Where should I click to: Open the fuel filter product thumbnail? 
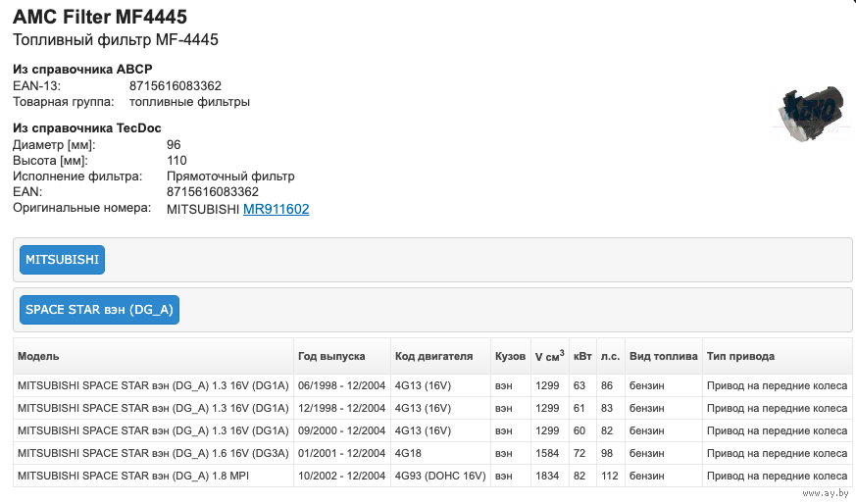click(x=809, y=114)
